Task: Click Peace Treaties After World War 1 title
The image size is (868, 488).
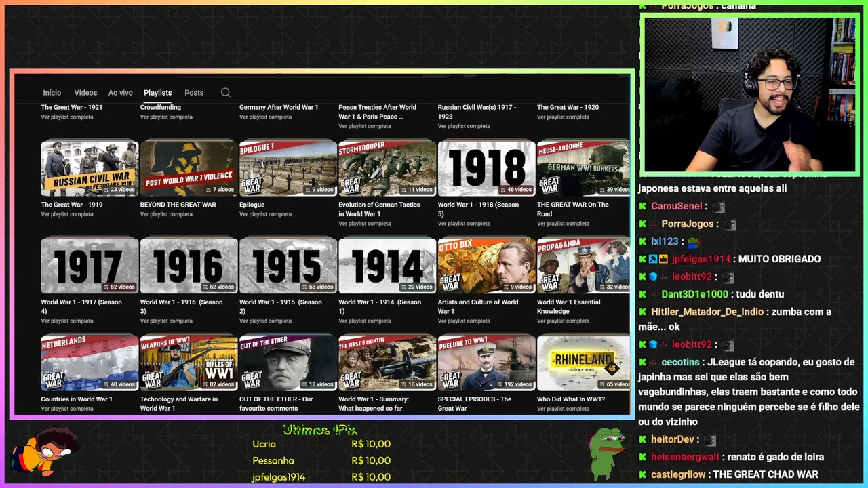Action: tap(378, 112)
